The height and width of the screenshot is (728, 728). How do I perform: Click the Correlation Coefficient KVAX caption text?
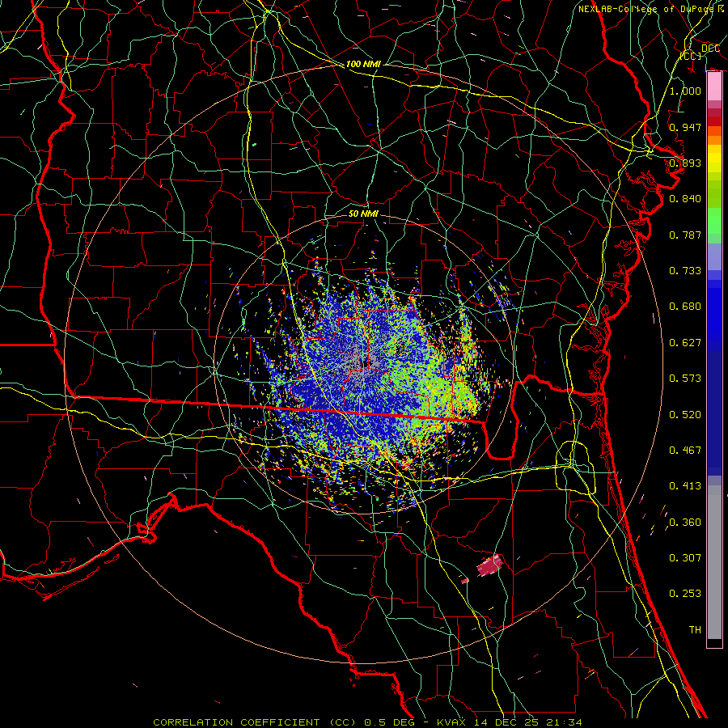[x=367, y=722]
